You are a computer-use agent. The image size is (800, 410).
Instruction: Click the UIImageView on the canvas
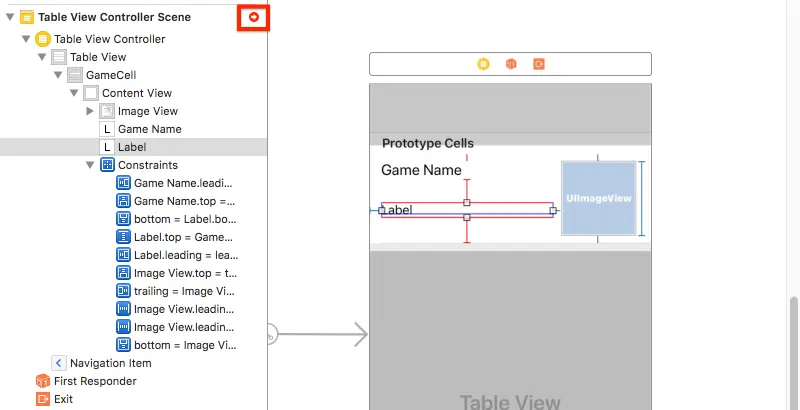pyautogui.click(x=599, y=198)
